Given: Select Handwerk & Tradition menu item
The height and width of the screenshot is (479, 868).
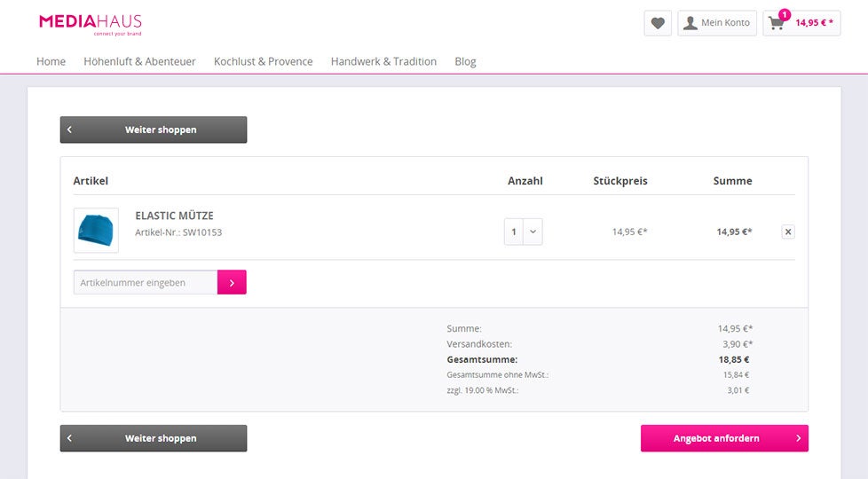Looking at the screenshot, I should [383, 61].
